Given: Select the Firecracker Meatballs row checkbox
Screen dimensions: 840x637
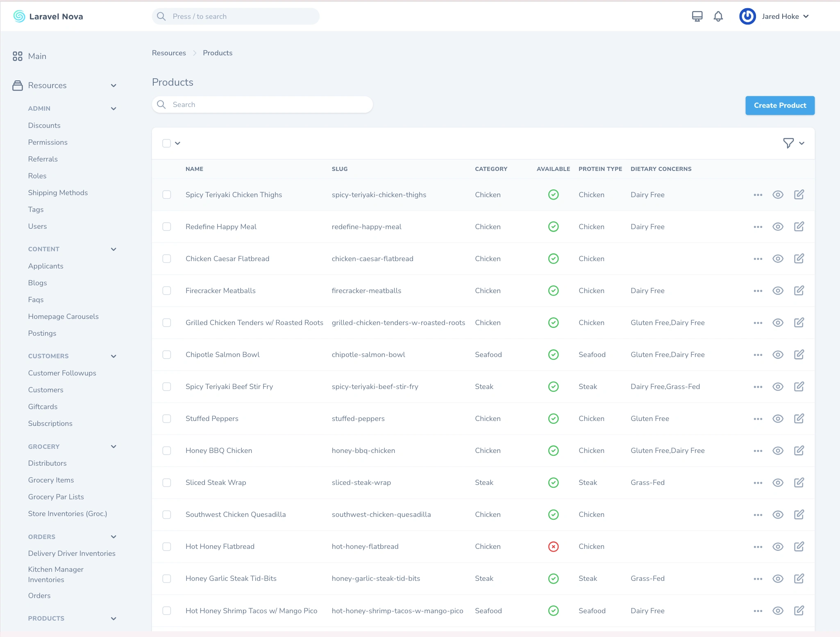Looking at the screenshot, I should pos(167,291).
